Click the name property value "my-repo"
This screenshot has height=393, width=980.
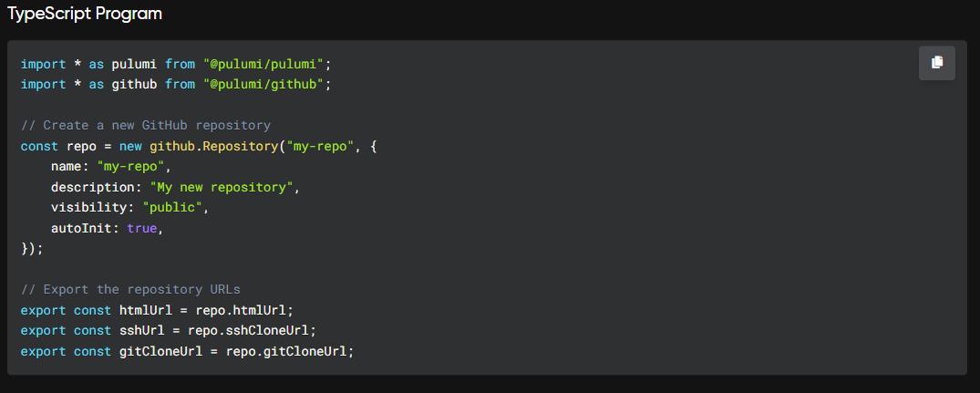click(x=130, y=167)
